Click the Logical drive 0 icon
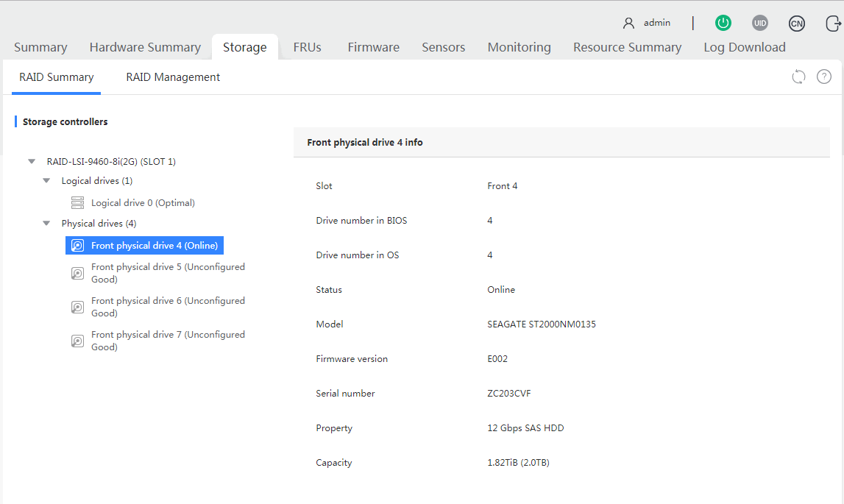This screenshot has width=844, height=504. click(x=77, y=202)
